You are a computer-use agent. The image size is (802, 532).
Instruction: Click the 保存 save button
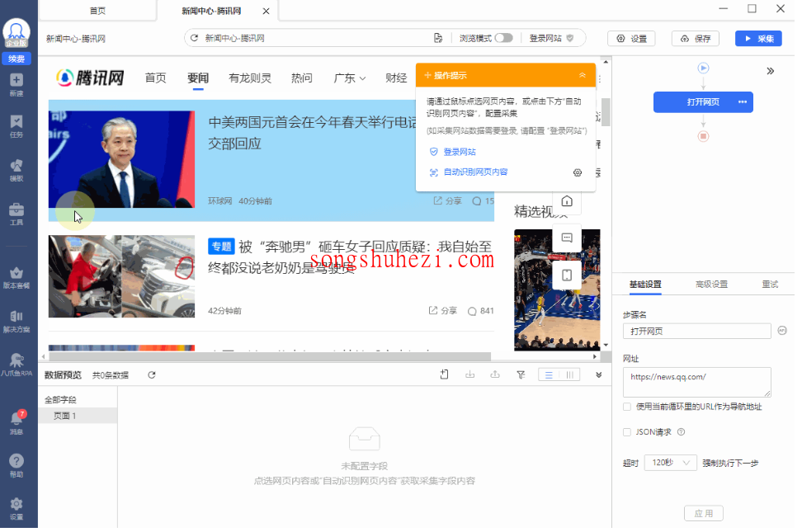point(696,39)
